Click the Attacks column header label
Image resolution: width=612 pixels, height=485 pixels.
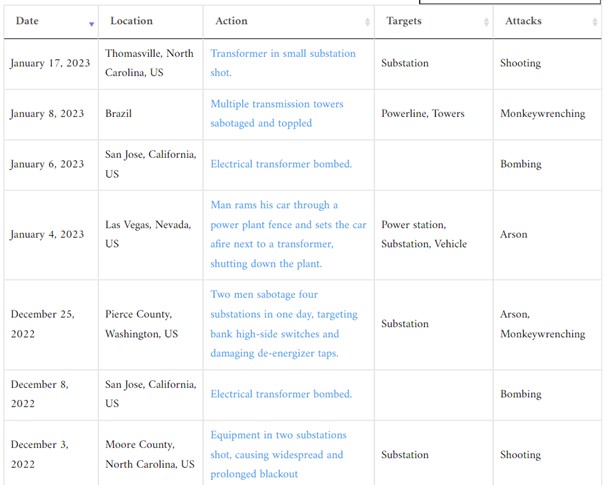point(523,21)
